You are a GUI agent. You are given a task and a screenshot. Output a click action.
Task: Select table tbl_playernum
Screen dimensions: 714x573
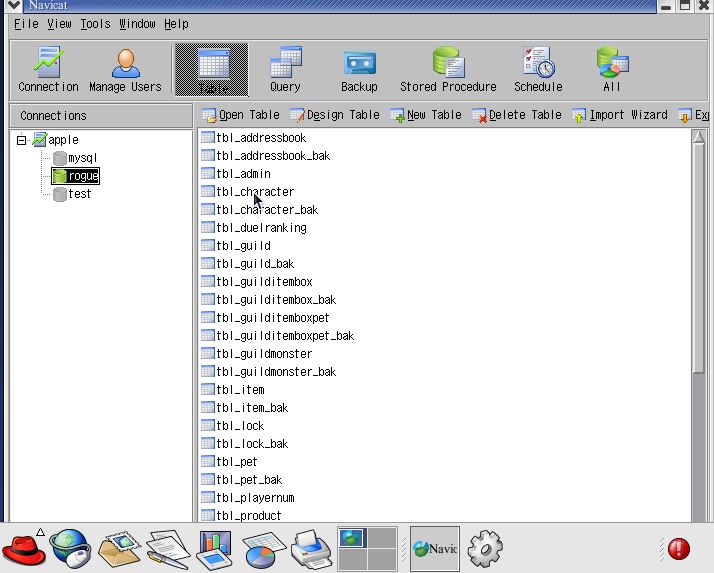(x=248, y=497)
